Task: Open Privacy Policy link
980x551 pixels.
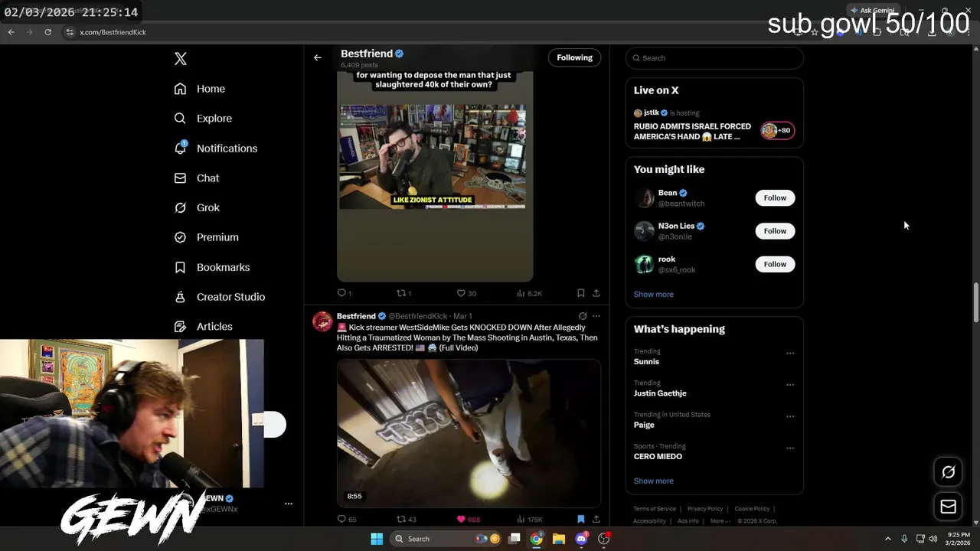Action: coord(705,509)
